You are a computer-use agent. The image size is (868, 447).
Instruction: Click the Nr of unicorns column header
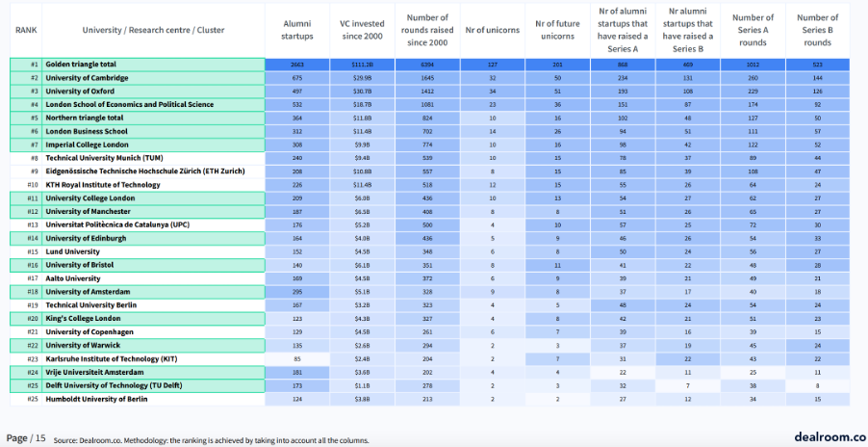point(492,30)
